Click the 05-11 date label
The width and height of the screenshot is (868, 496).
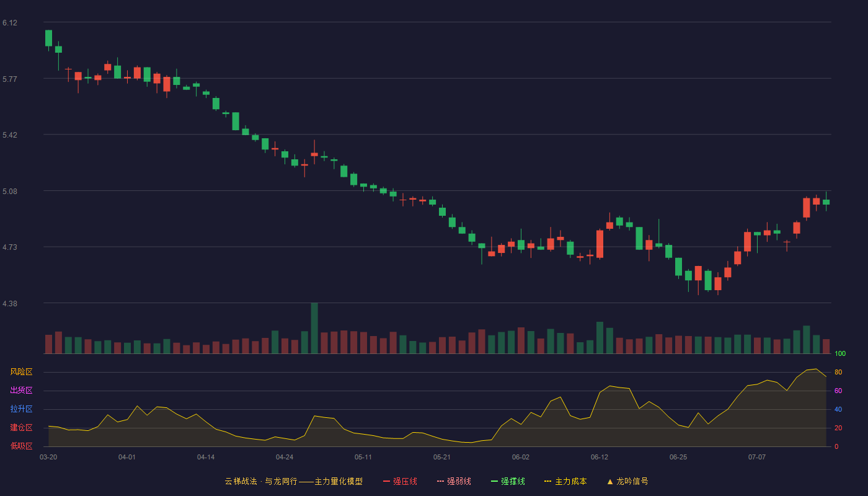tap(363, 457)
